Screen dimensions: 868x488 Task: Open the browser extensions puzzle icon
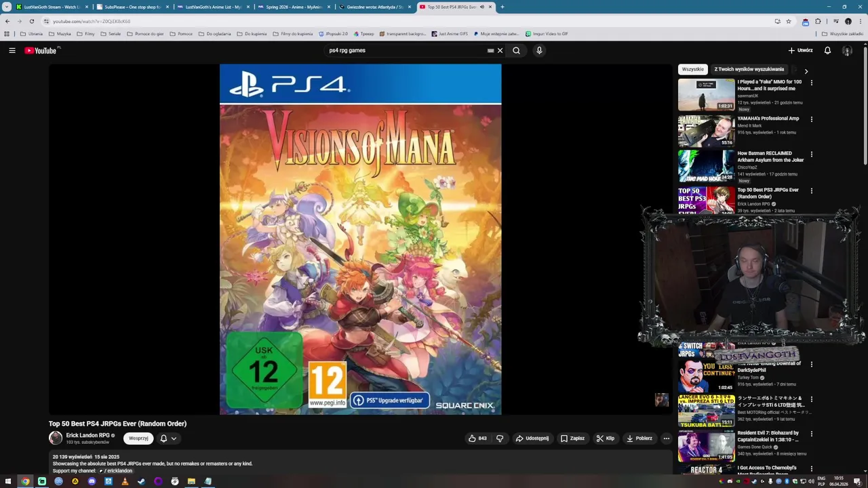click(x=818, y=21)
